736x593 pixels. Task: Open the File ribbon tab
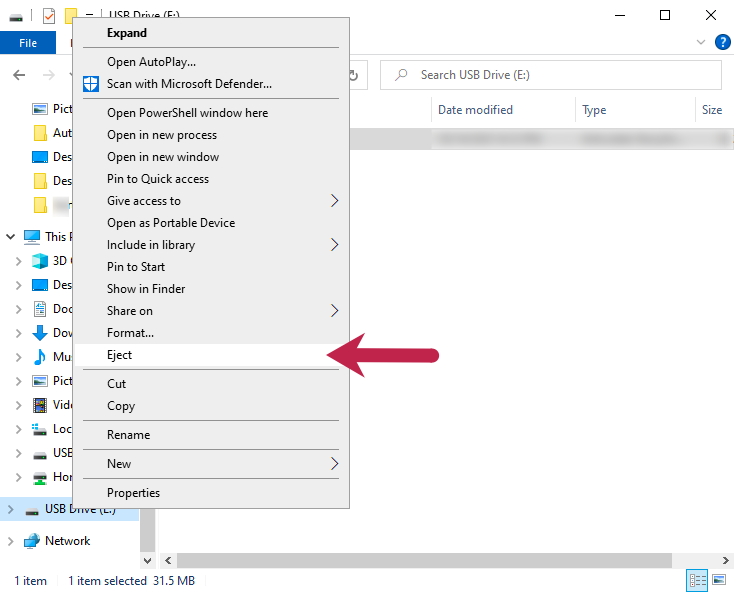[x=28, y=43]
